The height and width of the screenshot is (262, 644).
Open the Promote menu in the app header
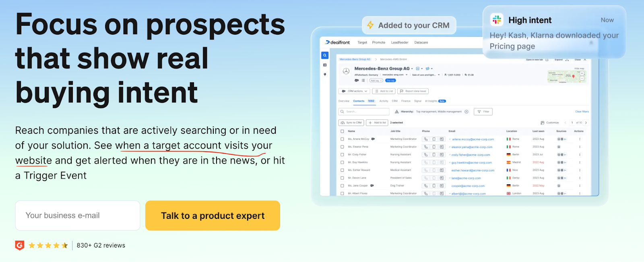point(379,42)
